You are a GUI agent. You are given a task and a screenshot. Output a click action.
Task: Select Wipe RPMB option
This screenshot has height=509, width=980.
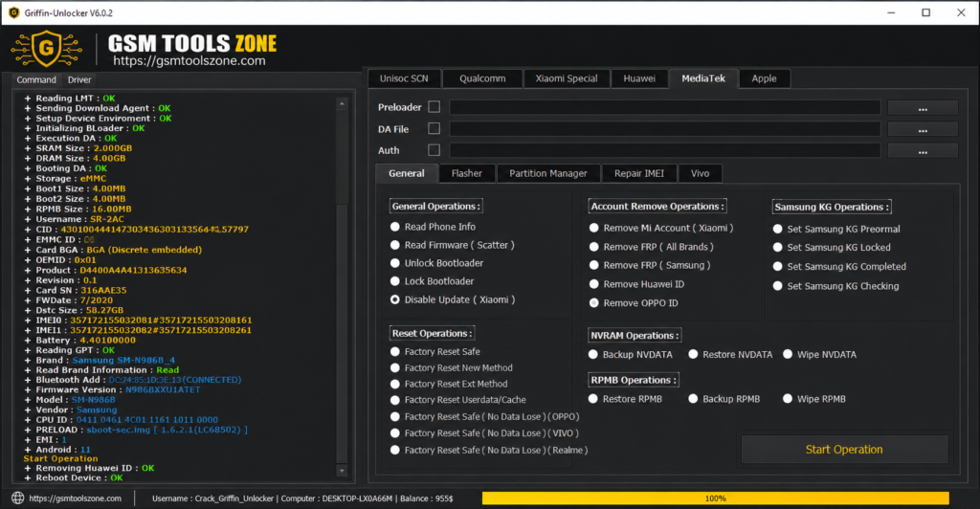788,398
